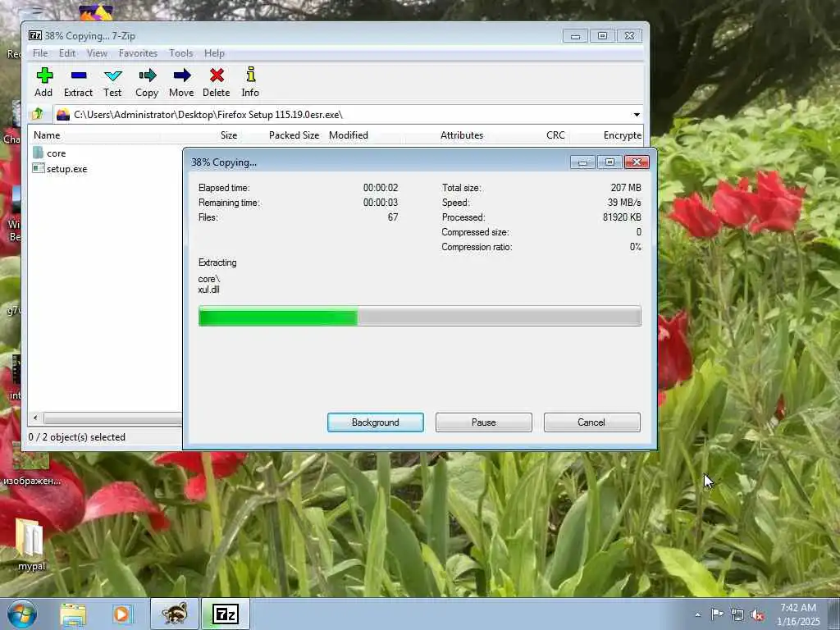Switch to the raccoon browser taskbar icon
The image size is (840, 630).
click(175, 614)
